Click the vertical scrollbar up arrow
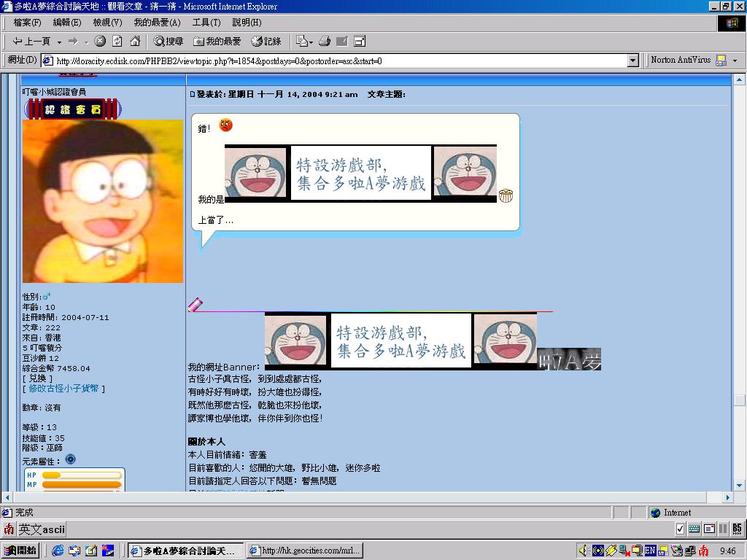The width and height of the screenshot is (747, 560). pos(740,79)
